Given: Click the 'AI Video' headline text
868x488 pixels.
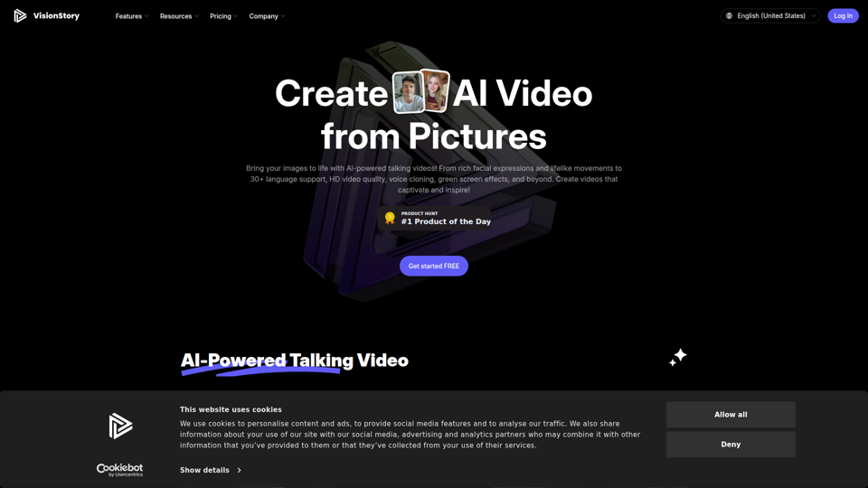Looking at the screenshot, I should point(523,93).
